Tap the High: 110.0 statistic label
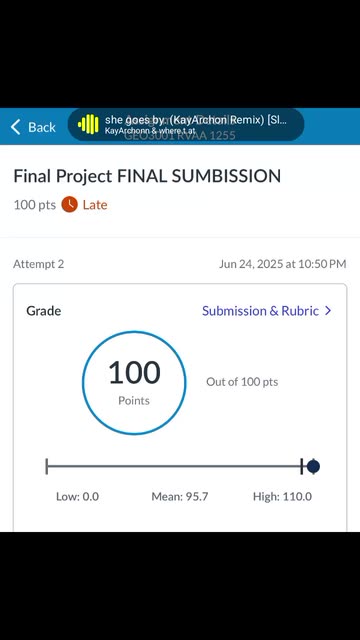360x640 pixels. [x=282, y=496]
